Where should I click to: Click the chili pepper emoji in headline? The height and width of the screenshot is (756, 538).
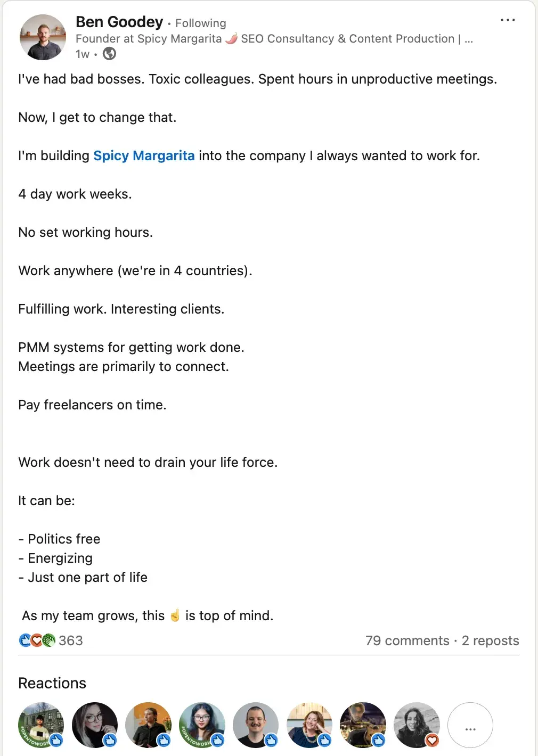click(231, 38)
